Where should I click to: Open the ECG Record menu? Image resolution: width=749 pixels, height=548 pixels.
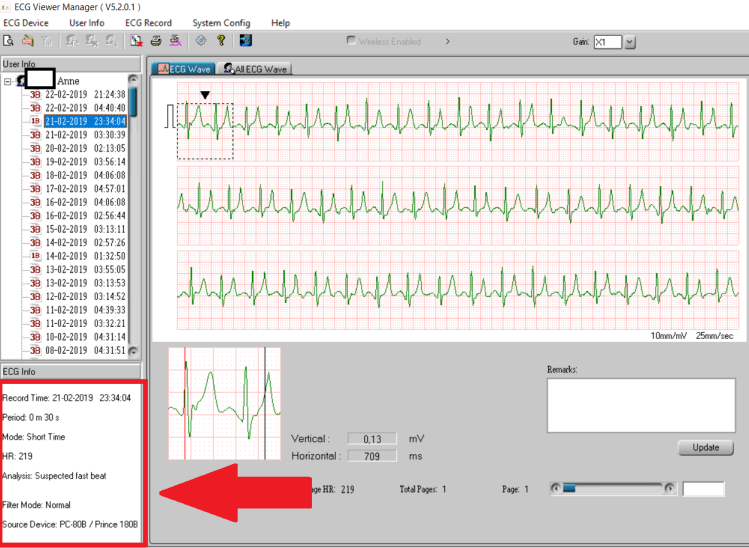click(148, 22)
